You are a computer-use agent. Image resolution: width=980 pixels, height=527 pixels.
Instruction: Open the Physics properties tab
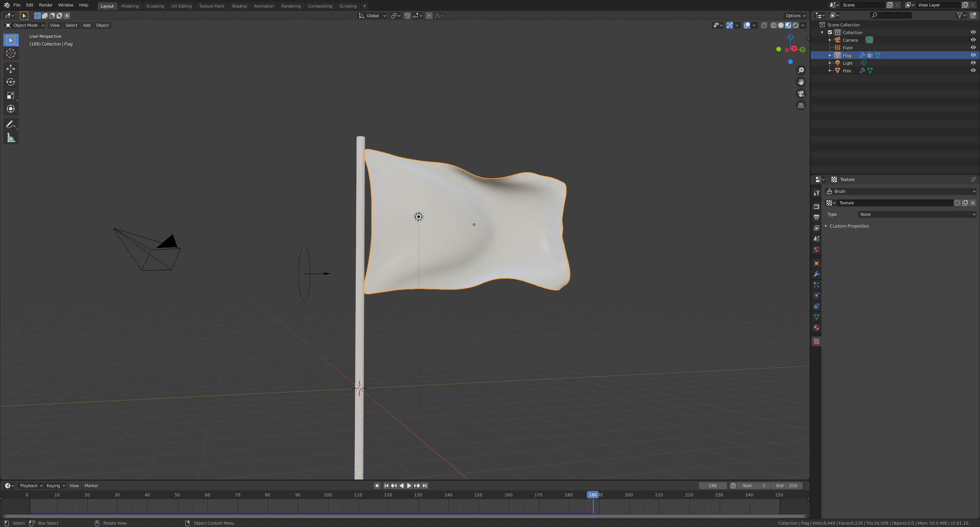point(816,295)
